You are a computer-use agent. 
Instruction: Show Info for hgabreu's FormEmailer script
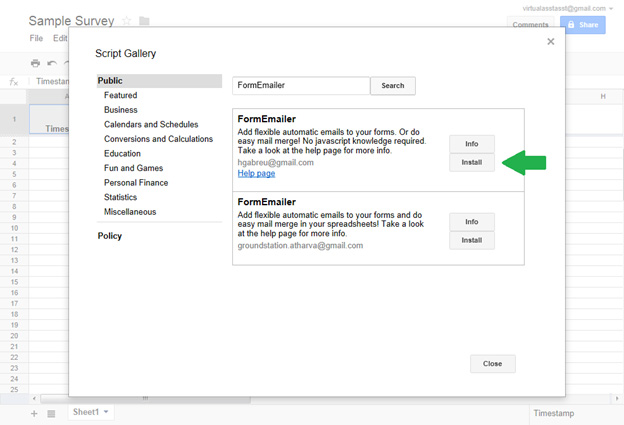(472, 144)
